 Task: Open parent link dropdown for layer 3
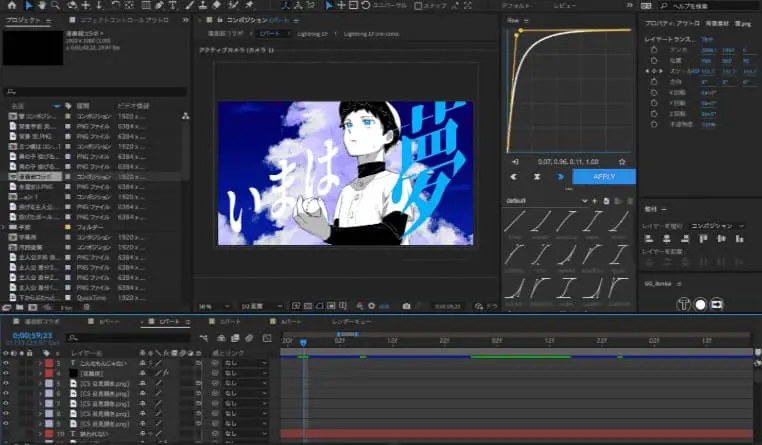(x=246, y=363)
